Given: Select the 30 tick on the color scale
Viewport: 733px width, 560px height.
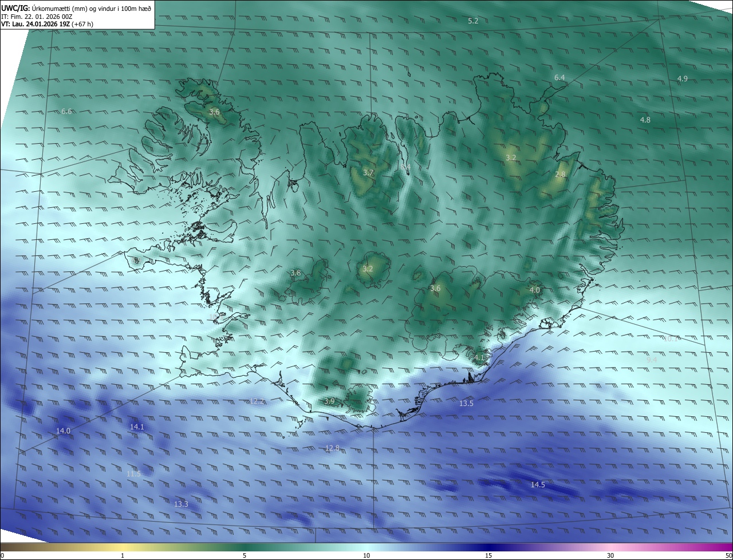Looking at the screenshot, I should [x=610, y=555].
